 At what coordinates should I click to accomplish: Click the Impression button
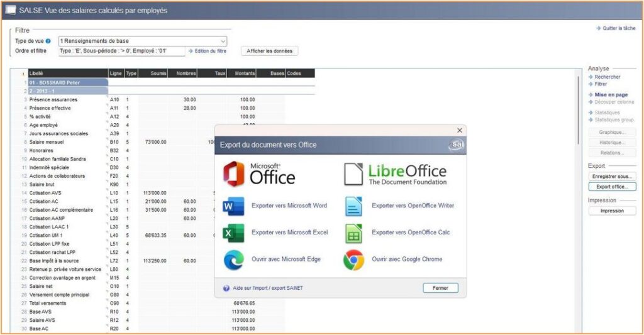point(612,211)
